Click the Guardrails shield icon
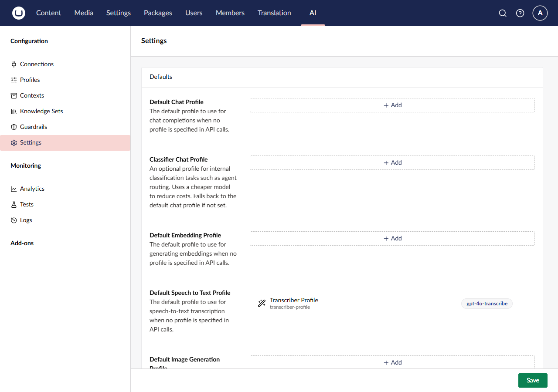Viewport: 558px width, 392px height. 14,127
